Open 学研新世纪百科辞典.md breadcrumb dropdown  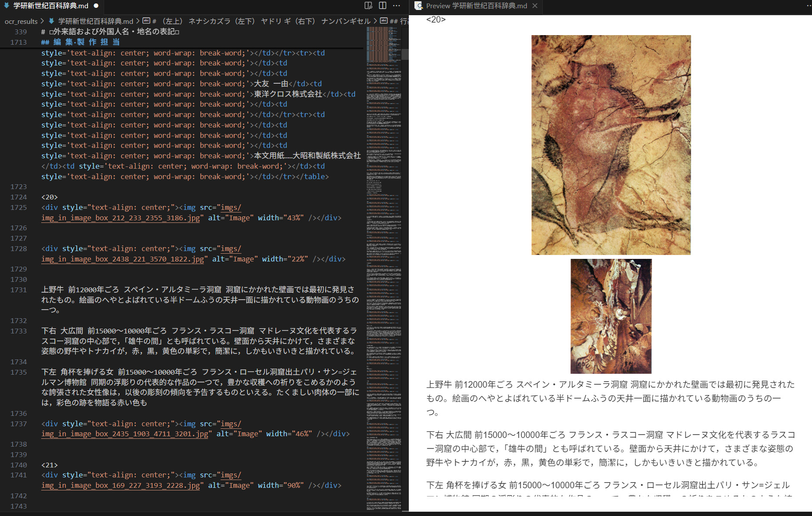[95, 21]
